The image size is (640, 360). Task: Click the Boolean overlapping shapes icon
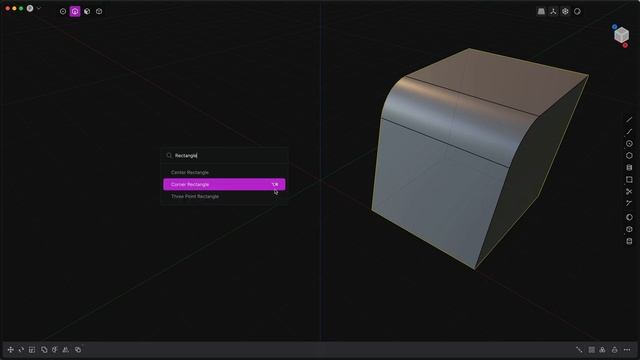(78, 350)
